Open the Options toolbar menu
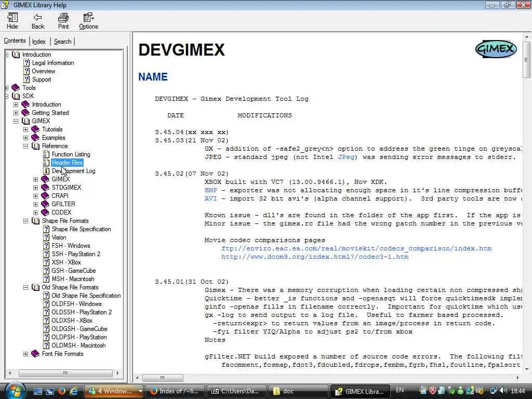The height and width of the screenshot is (399, 532). [88, 21]
